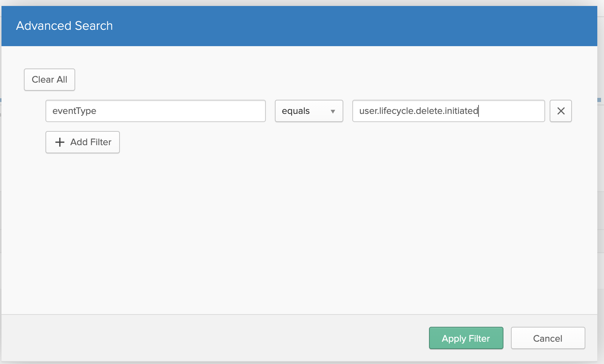
Task: Select the Apply Filter label text
Action: [x=466, y=338]
